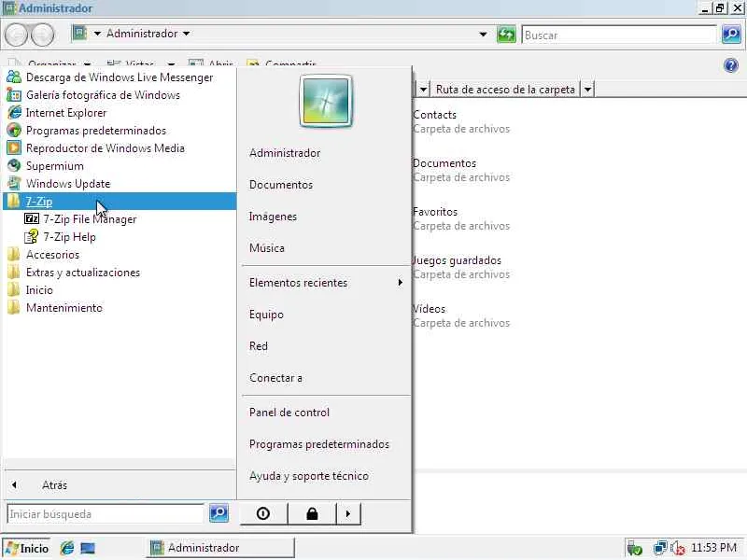Open Ayuda y soporte técnico
Image resolution: width=747 pixels, height=560 pixels.
pos(309,476)
